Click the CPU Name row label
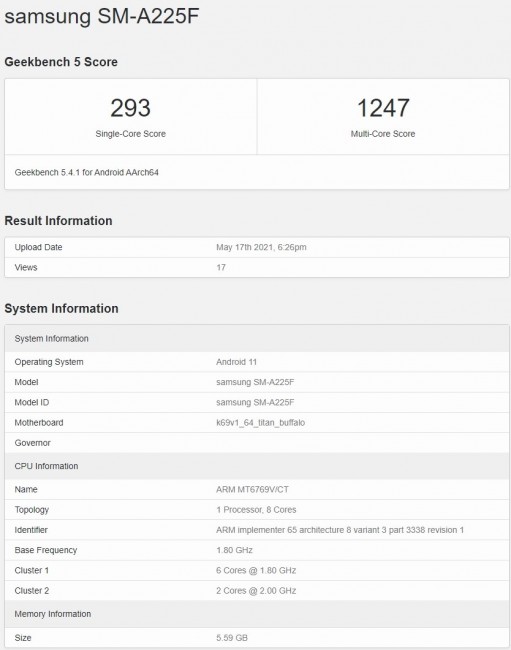511x650 pixels. pyautogui.click(x=26, y=490)
